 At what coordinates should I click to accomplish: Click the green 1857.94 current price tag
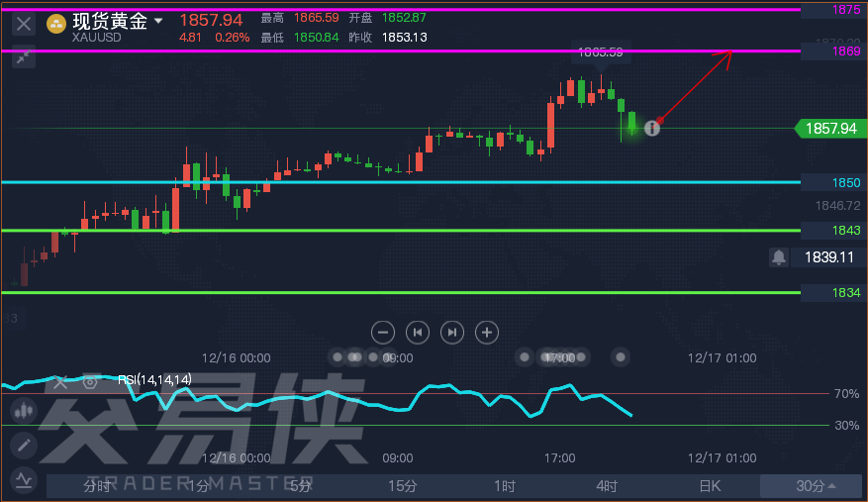click(829, 129)
